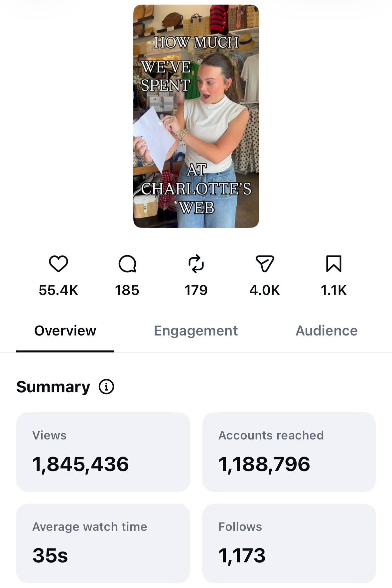This screenshot has width=392, height=588.
Task: Click the 185 comments count
Action: (x=127, y=290)
